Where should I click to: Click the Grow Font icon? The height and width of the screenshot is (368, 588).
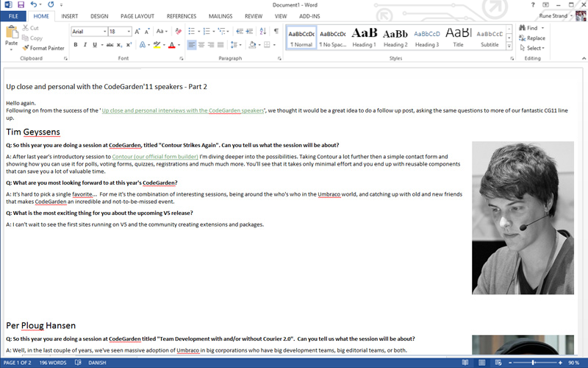tap(137, 31)
